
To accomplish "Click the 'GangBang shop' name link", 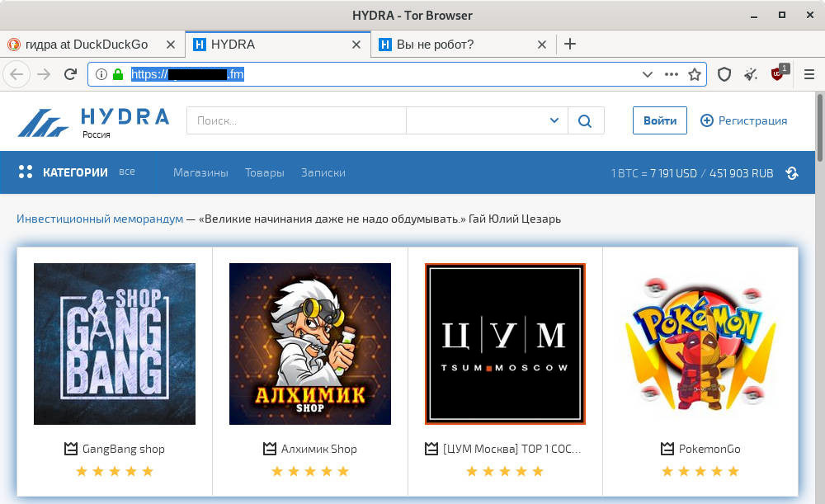I will [124, 449].
